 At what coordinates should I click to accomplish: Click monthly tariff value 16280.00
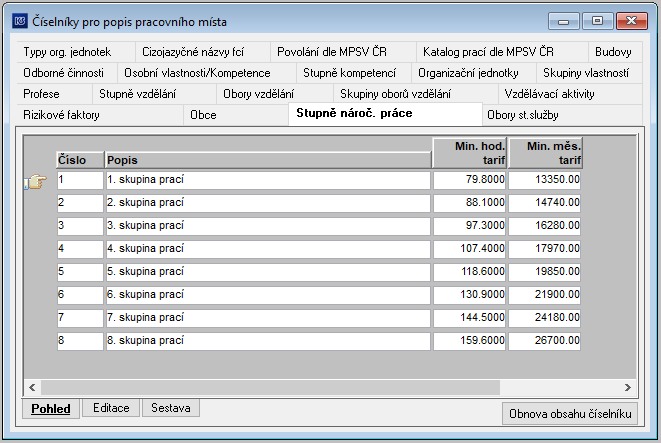(545, 226)
